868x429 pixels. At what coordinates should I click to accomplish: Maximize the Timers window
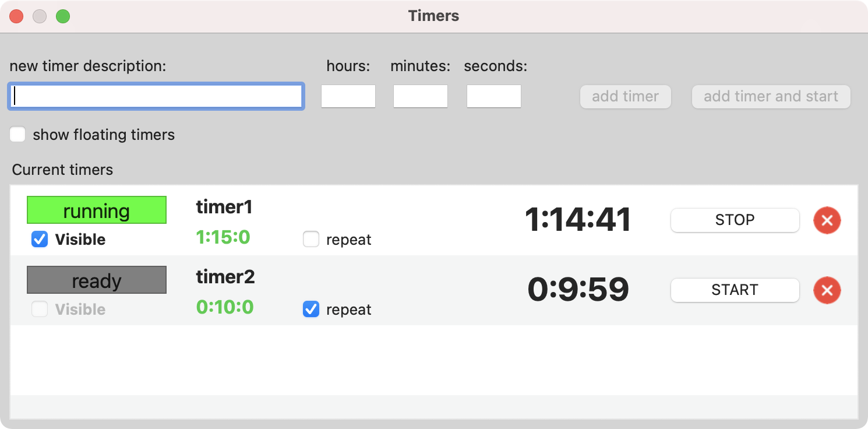63,16
